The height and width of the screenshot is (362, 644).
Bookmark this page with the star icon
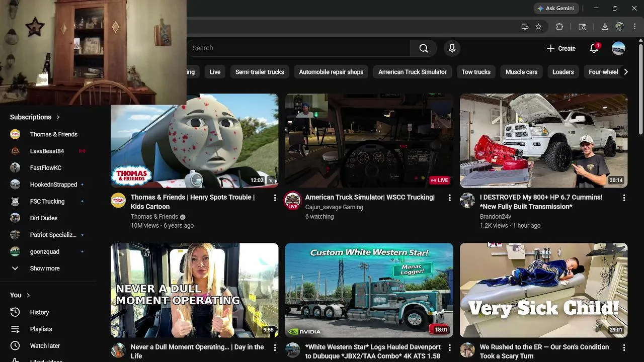[539, 27]
